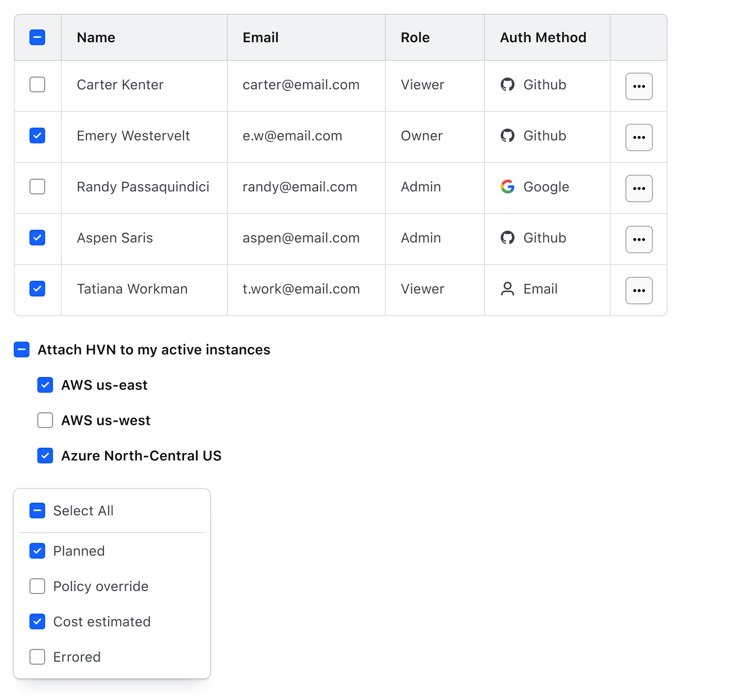Select Randy Passaquindici's row checkbox
The height and width of the screenshot is (700, 756).
pos(37,187)
